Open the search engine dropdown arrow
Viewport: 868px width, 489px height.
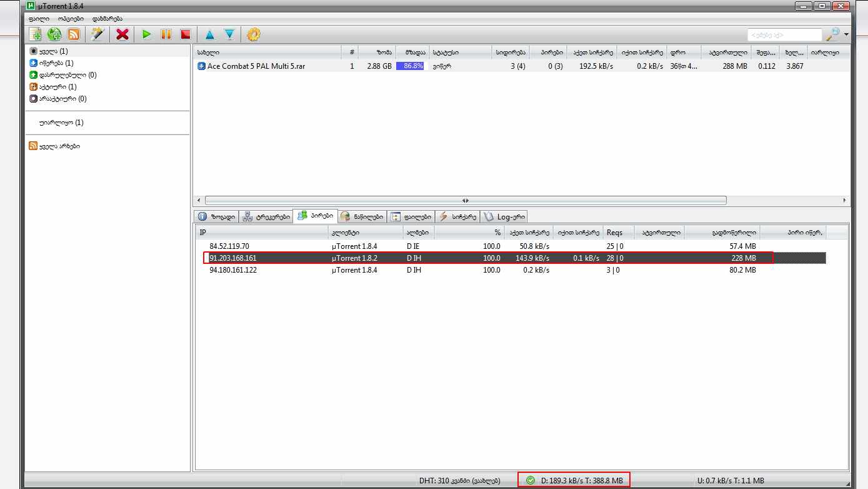point(846,34)
